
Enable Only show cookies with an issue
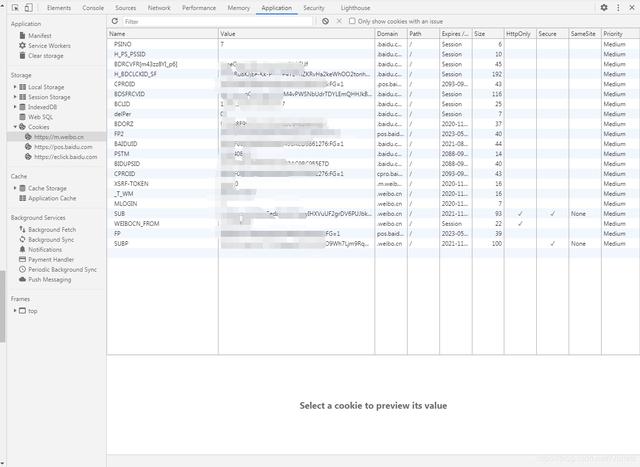[x=352, y=20]
